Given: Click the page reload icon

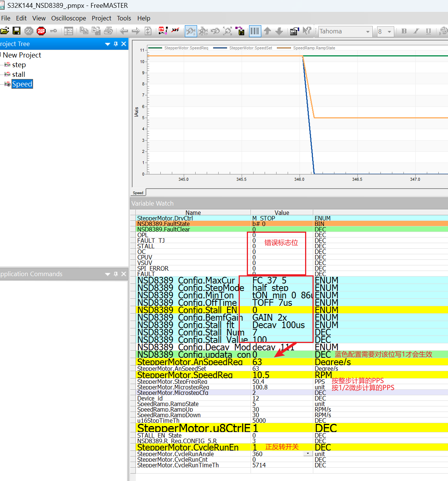Looking at the screenshot, I should 148,31.
